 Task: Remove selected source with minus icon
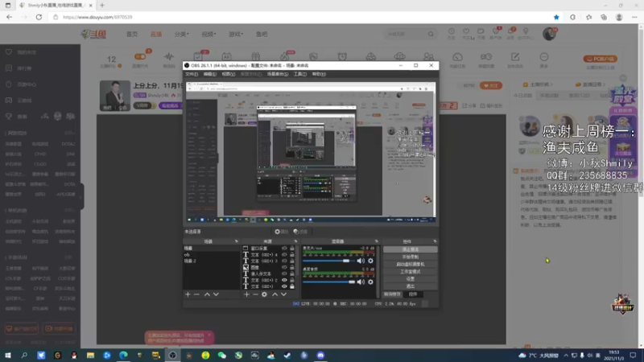(x=255, y=294)
